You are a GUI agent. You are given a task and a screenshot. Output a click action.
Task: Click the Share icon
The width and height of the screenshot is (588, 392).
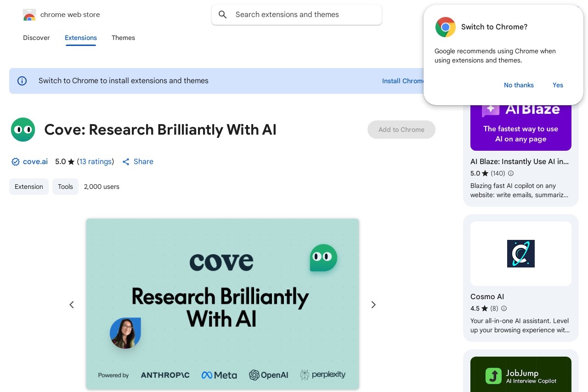pyautogui.click(x=126, y=162)
